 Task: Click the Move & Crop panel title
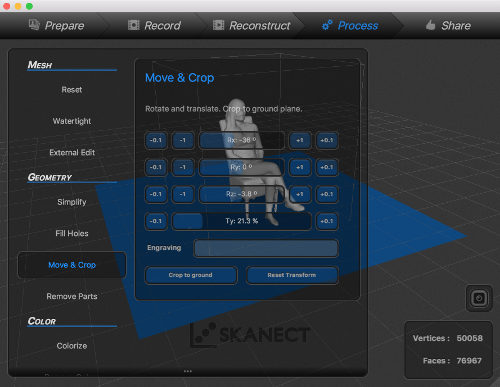[x=180, y=78]
